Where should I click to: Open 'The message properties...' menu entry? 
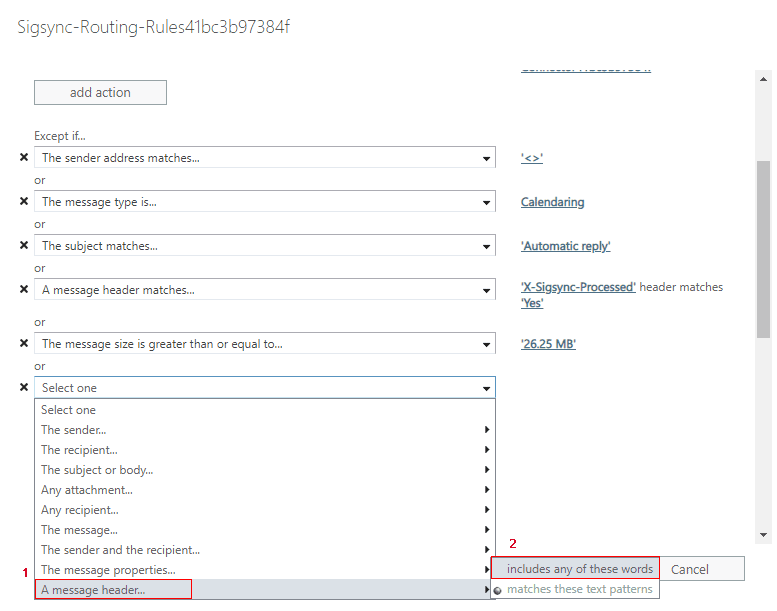108,570
